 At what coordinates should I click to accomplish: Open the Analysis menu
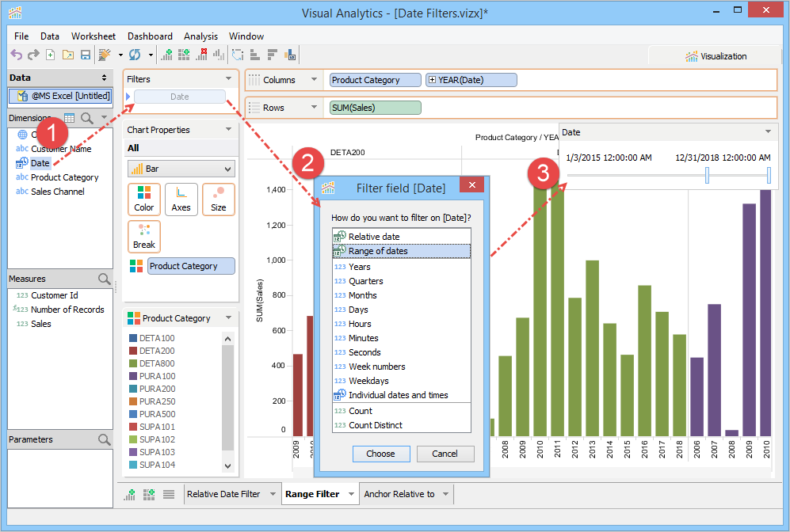(200, 36)
